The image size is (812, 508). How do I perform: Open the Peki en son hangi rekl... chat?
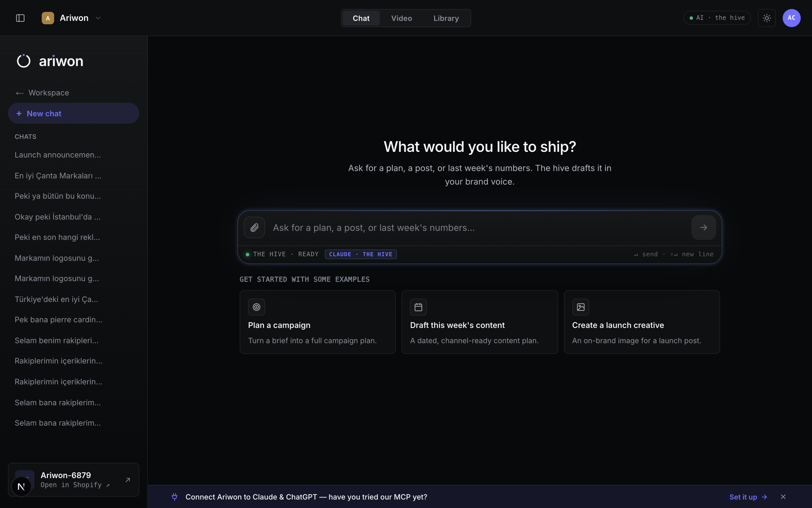click(x=58, y=237)
